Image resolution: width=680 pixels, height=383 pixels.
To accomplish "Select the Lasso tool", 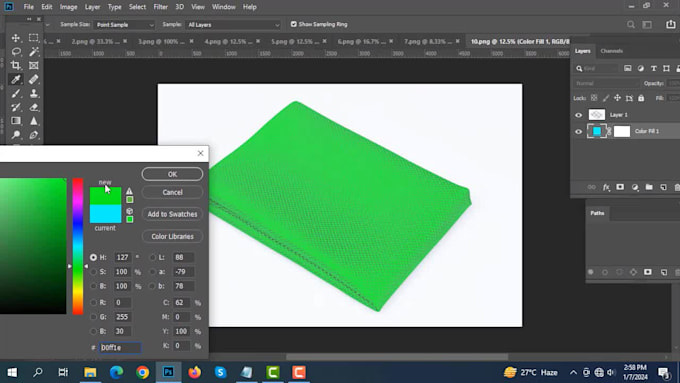I will tap(16, 52).
